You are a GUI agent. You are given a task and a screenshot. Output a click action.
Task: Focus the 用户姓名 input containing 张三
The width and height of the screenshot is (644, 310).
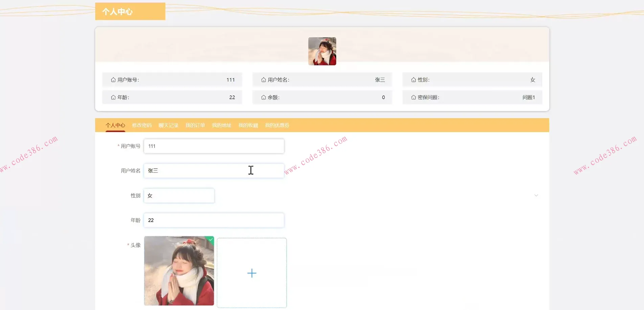point(214,171)
